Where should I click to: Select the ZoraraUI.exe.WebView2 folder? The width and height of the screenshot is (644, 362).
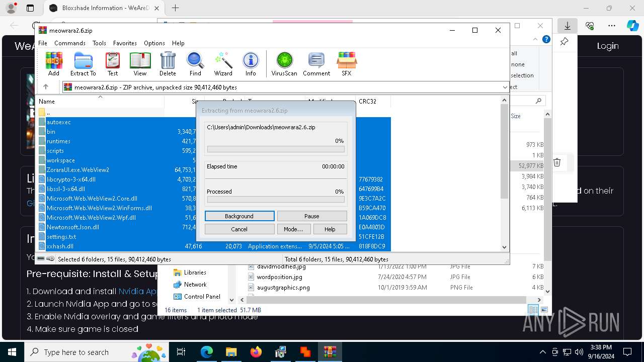point(78,170)
